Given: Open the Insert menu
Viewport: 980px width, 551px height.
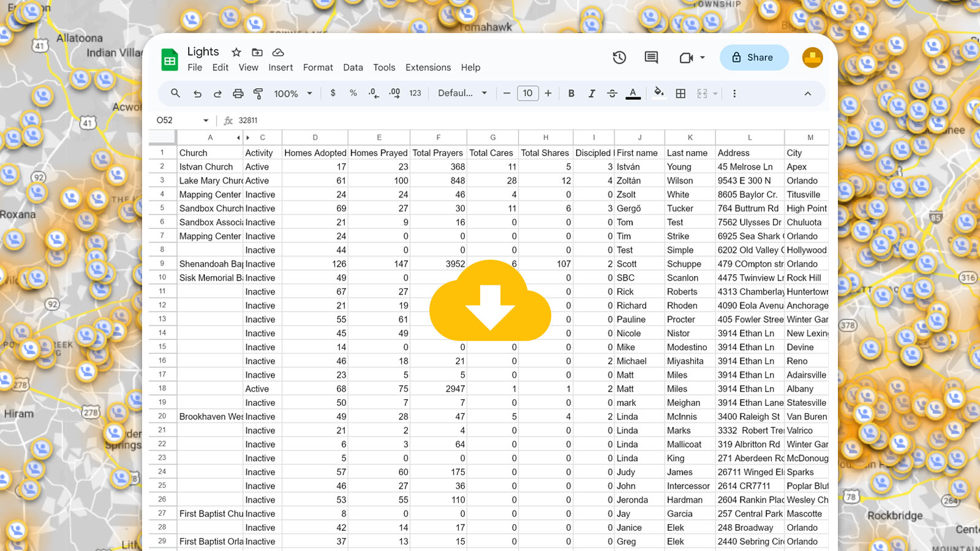Looking at the screenshot, I should [x=281, y=67].
